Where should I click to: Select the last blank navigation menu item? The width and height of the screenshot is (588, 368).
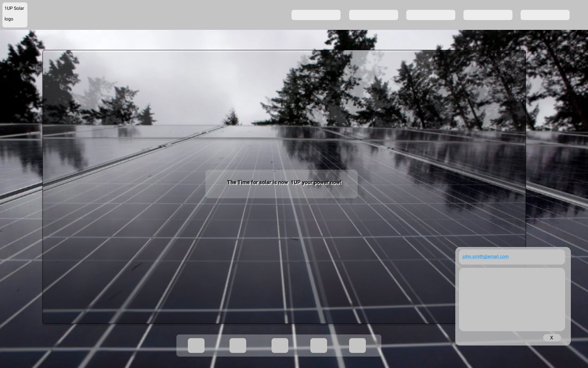click(x=545, y=15)
